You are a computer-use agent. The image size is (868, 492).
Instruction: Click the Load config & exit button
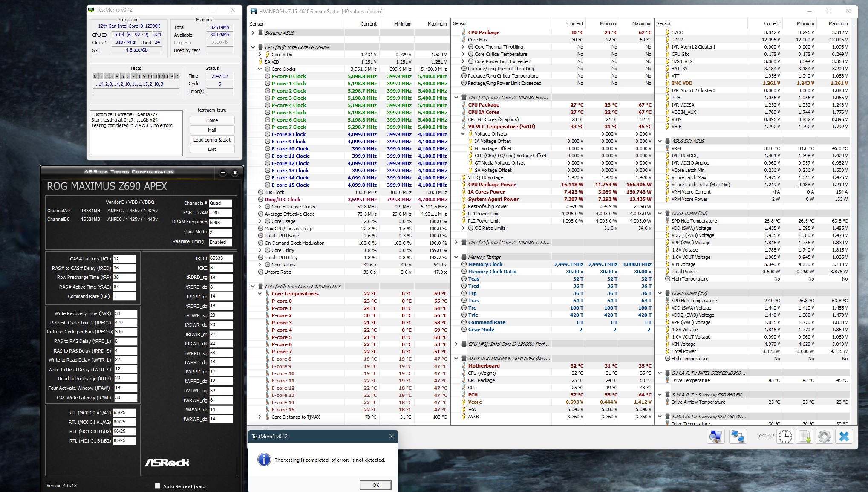(x=212, y=140)
